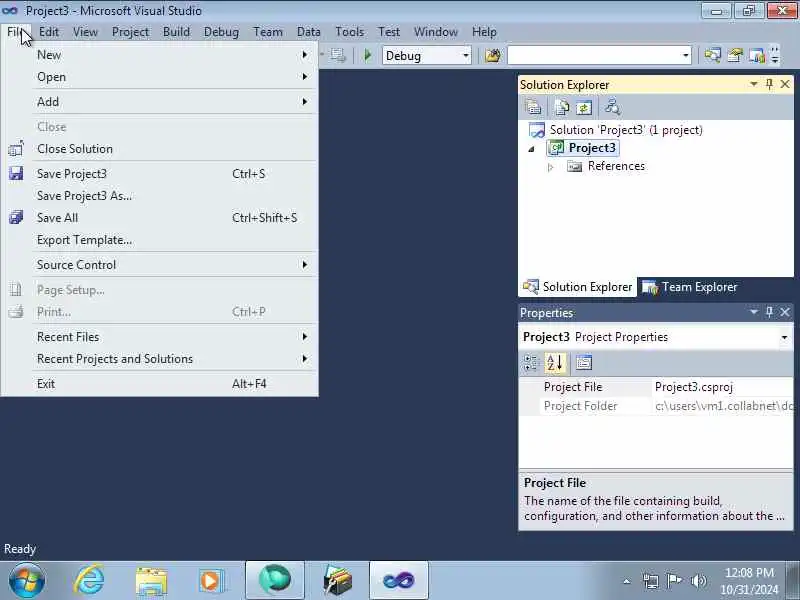Click the Start Debugging green arrow
This screenshot has height=600, width=800.
[367, 55]
